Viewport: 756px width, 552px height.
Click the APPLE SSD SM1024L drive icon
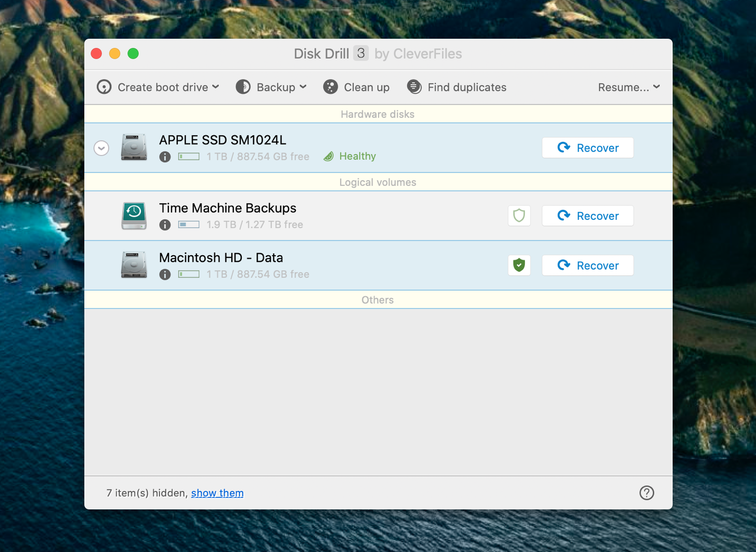click(x=134, y=147)
